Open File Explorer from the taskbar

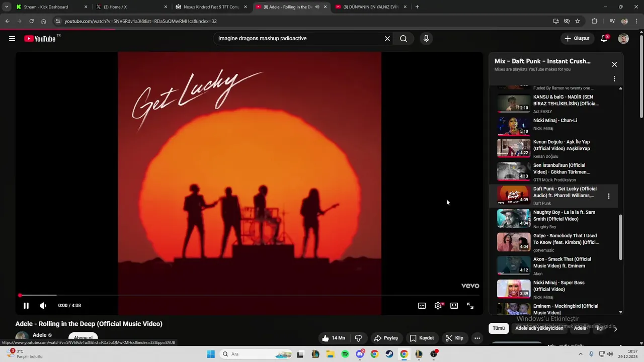click(x=330, y=354)
